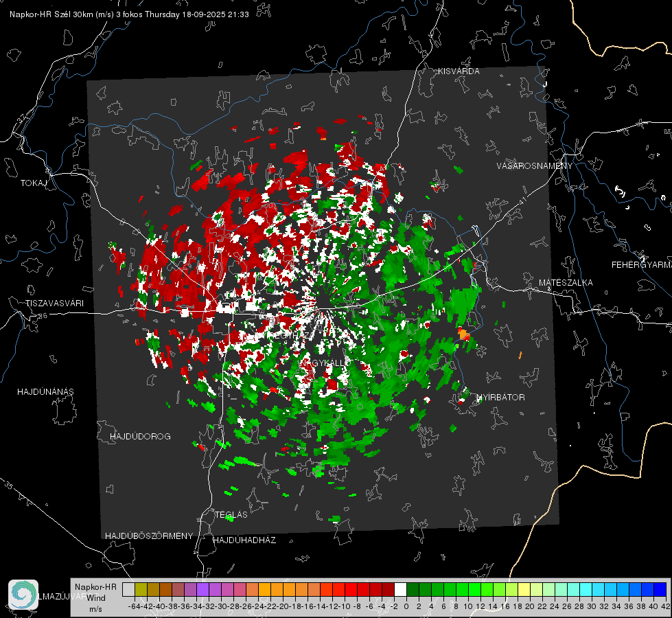Click the TOKAJ city label
The width and height of the screenshot is (672, 618).
33,183
